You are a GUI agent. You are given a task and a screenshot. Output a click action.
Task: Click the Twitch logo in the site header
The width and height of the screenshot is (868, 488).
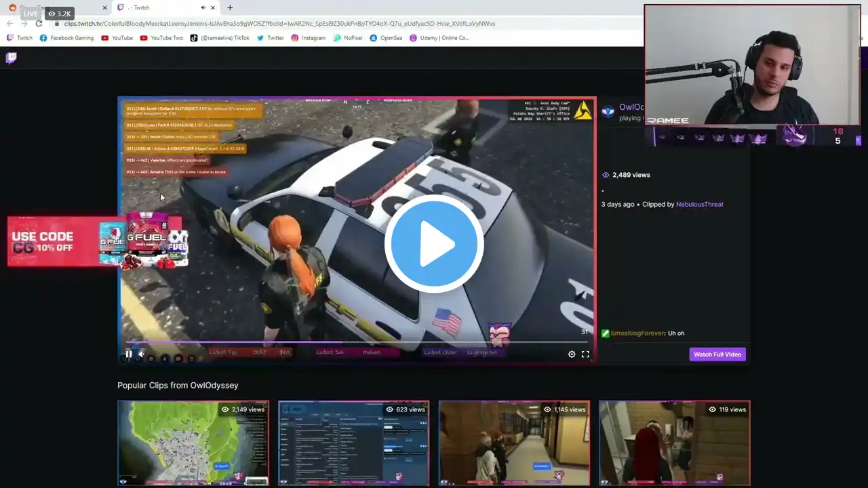coord(11,58)
